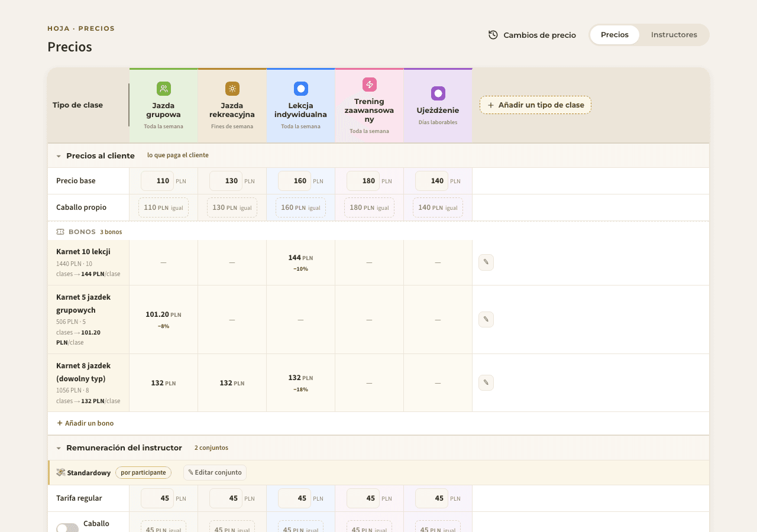Toggle the Caballo switch in instructor pay
Viewport: 757px width, 532px height.
click(67, 528)
